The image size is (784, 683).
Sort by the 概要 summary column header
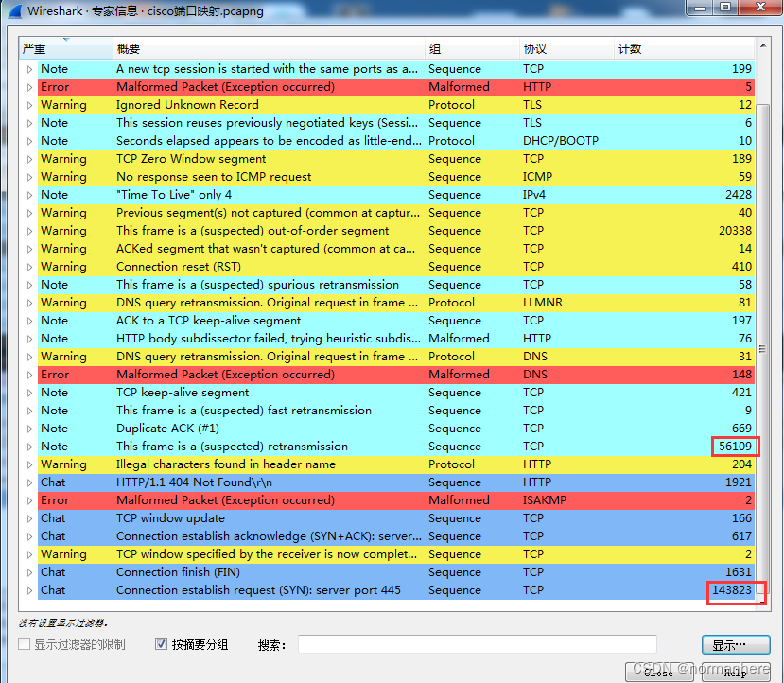[x=269, y=48]
